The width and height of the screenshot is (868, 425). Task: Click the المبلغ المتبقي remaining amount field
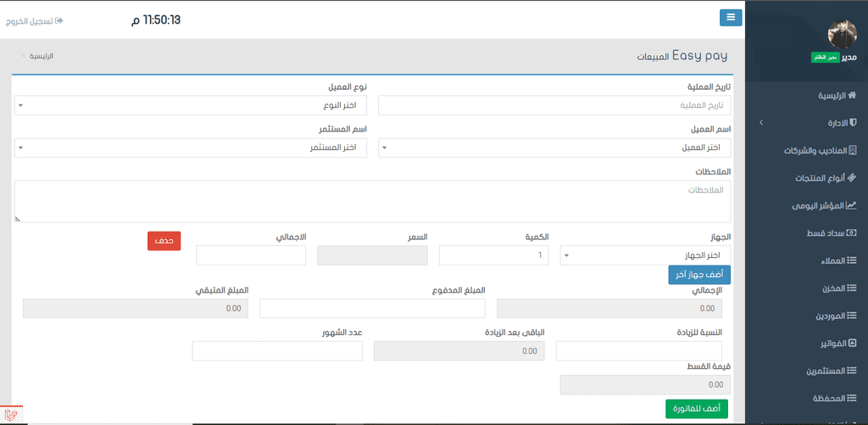pyautogui.click(x=136, y=309)
